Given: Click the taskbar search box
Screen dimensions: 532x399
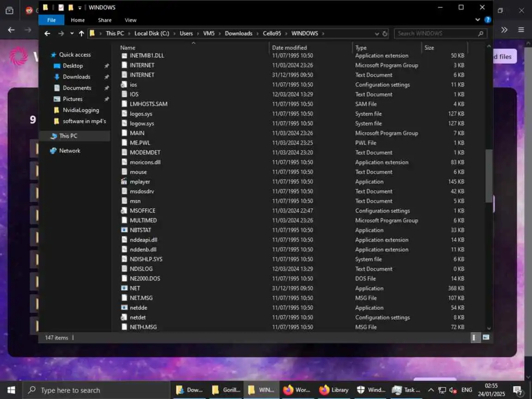Looking at the screenshot, I should (x=96, y=390).
